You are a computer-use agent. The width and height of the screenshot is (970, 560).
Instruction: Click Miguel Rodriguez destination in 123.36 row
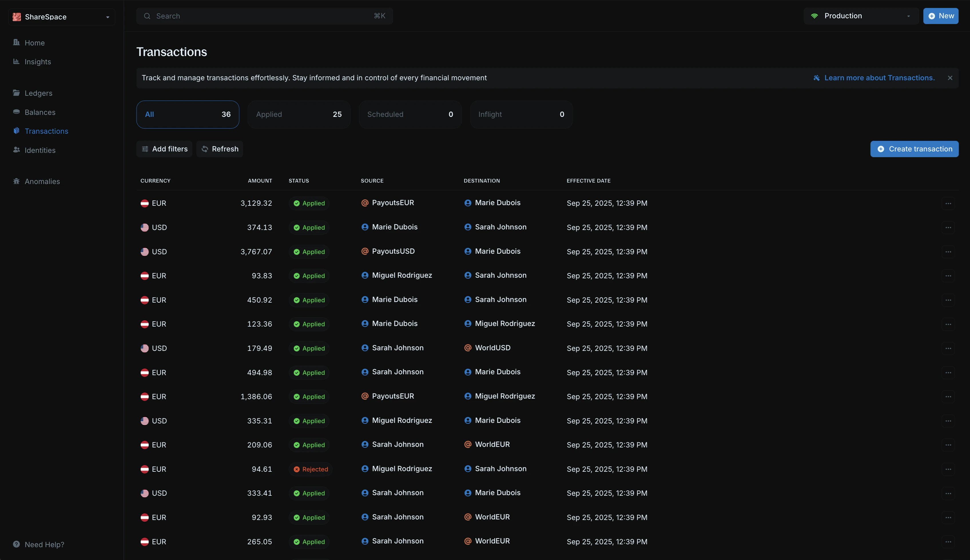click(x=505, y=323)
